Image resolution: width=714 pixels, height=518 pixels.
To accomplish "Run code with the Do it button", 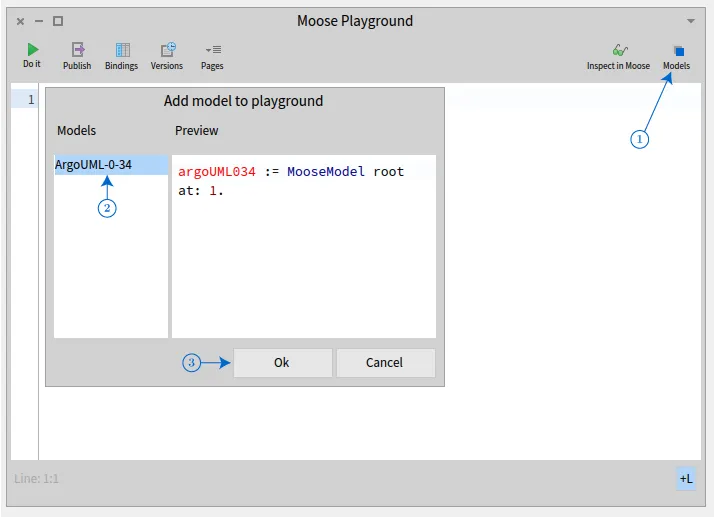I will click(32, 55).
